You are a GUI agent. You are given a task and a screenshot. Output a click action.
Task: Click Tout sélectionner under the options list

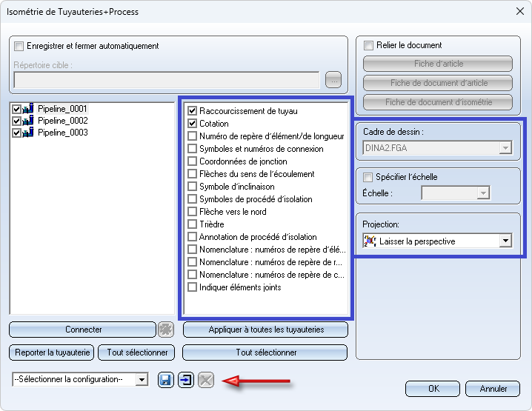(x=265, y=352)
